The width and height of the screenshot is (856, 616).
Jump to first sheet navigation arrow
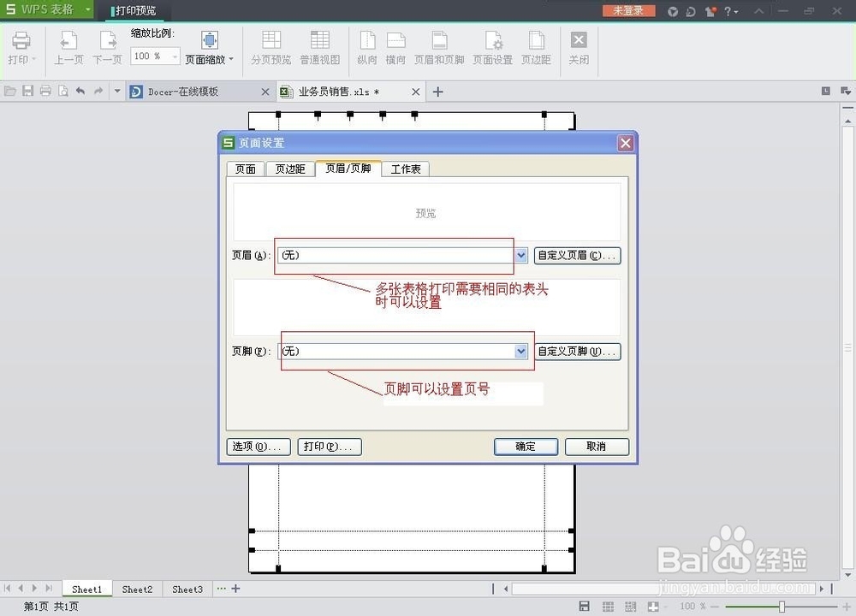7,589
